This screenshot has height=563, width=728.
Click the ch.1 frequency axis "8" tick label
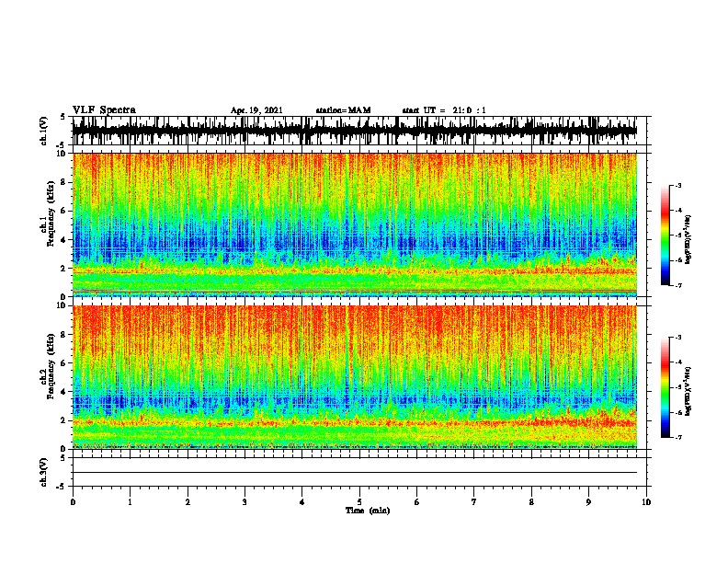tap(63, 182)
